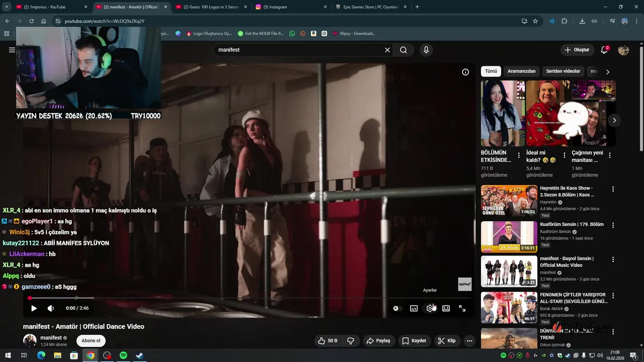The height and width of the screenshot is (362, 644).
Task: Select the Seriden videolar filter chip
Action: pyautogui.click(x=563, y=71)
